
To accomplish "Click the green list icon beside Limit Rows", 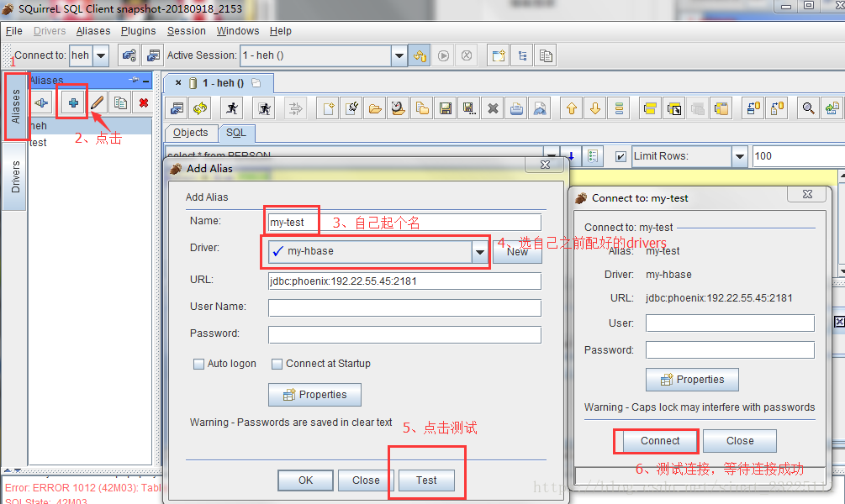I will tap(593, 156).
